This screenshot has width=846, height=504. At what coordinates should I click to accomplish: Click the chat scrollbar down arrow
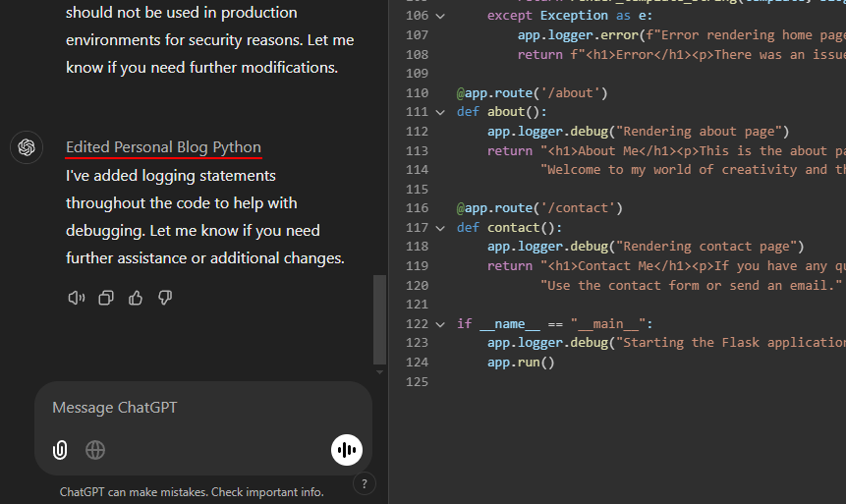pyautogui.click(x=380, y=371)
